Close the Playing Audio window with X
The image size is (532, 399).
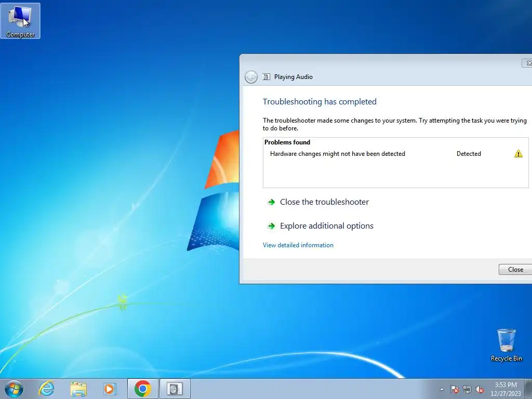[527, 63]
